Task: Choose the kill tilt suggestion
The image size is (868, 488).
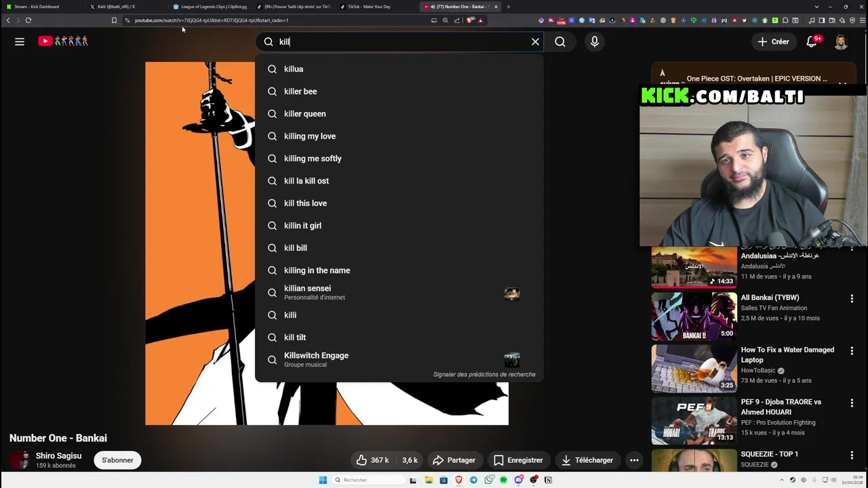Action: [399, 338]
